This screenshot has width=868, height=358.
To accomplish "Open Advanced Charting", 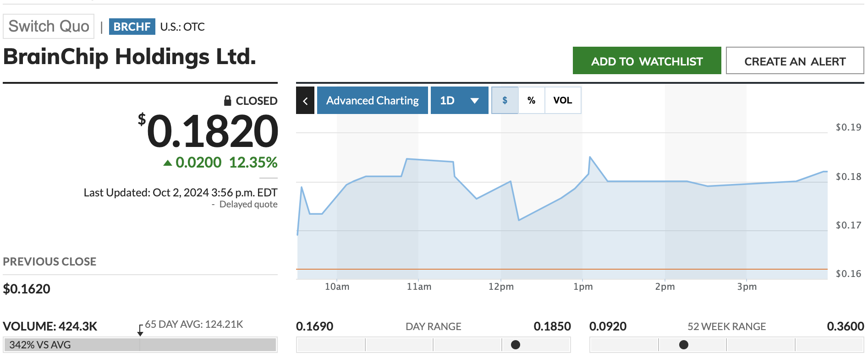I will (x=372, y=100).
